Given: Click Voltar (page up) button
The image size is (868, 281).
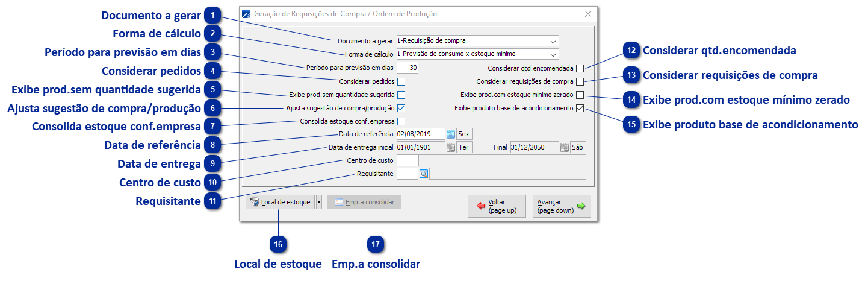Looking at the screenshot, I should pos(497,206).
